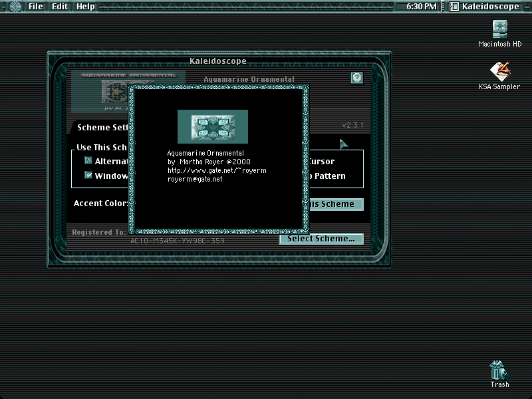Click the help question mark icon

point(356,78)
